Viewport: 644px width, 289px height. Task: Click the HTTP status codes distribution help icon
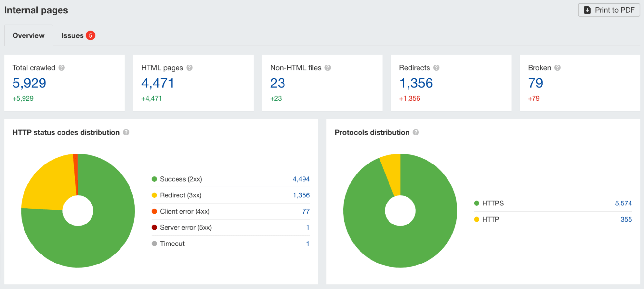point(126,132)
